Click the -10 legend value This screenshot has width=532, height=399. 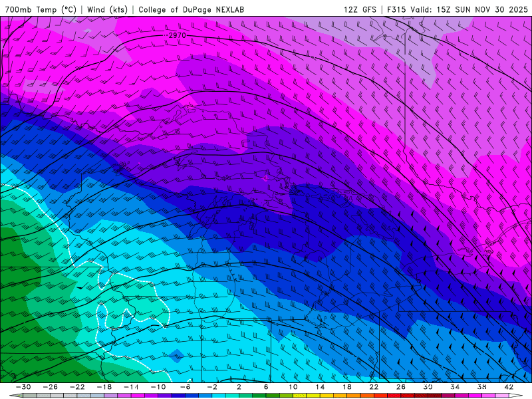coord(158,387)
